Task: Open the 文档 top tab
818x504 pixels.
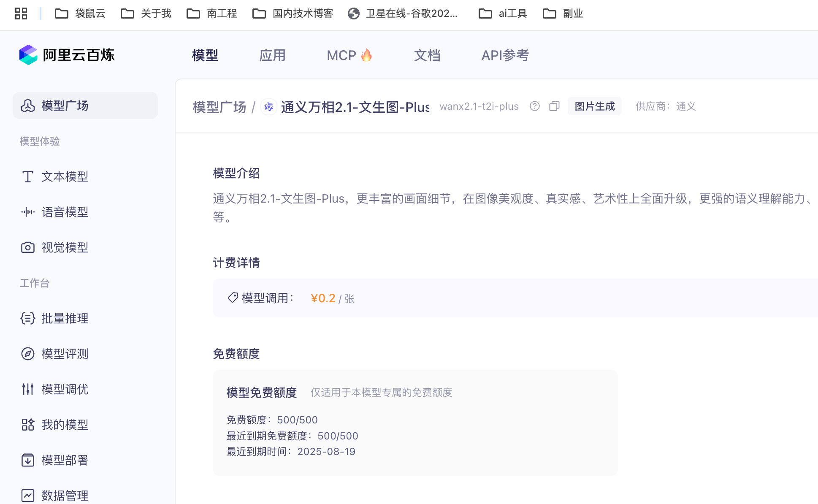Action: (x=427, y=55)
